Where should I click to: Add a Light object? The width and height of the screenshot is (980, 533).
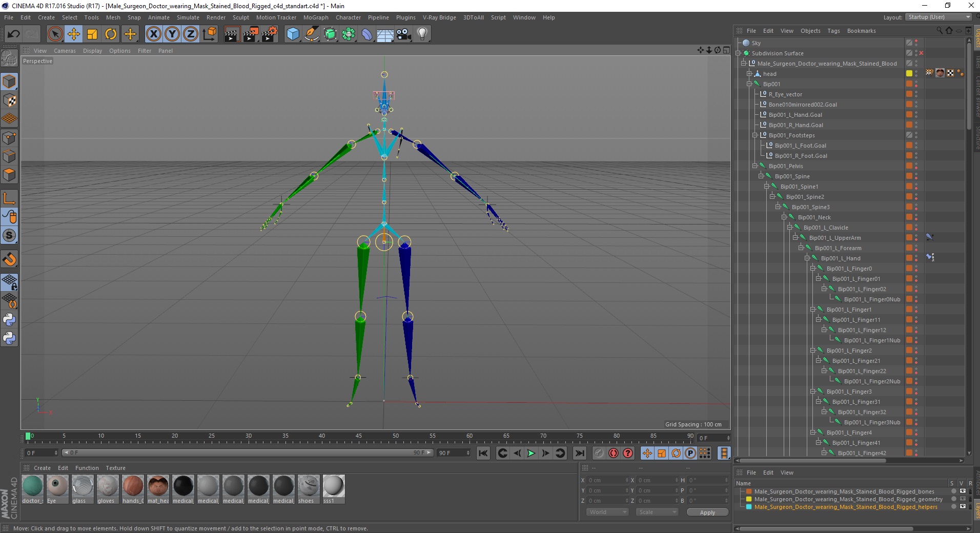[x=422, y=34]
